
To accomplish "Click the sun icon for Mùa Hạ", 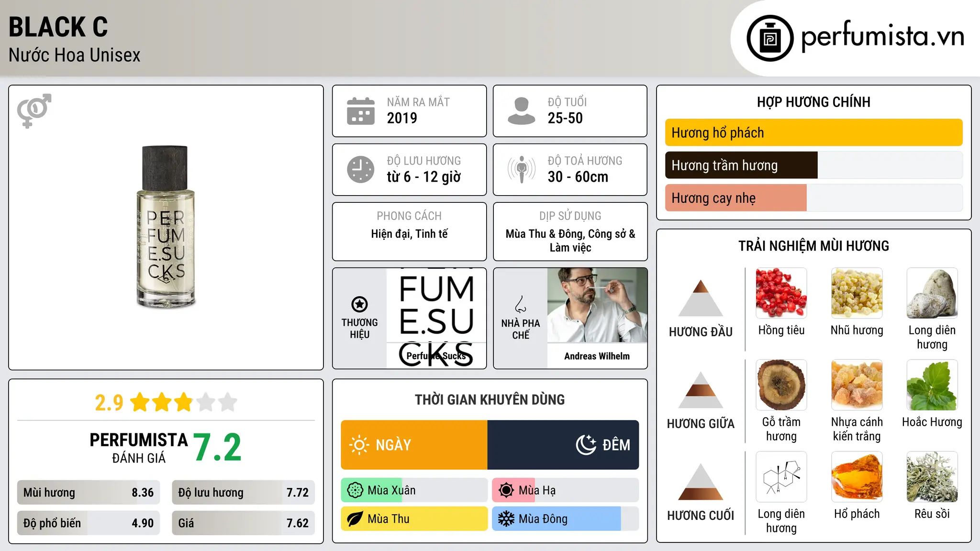I will [x=506, y=490].
